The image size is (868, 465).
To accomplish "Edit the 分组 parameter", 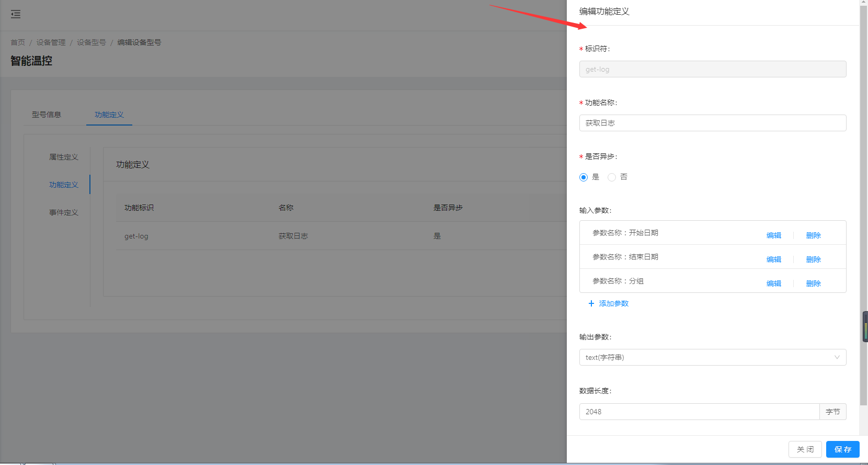I will [x=774, y=283].
